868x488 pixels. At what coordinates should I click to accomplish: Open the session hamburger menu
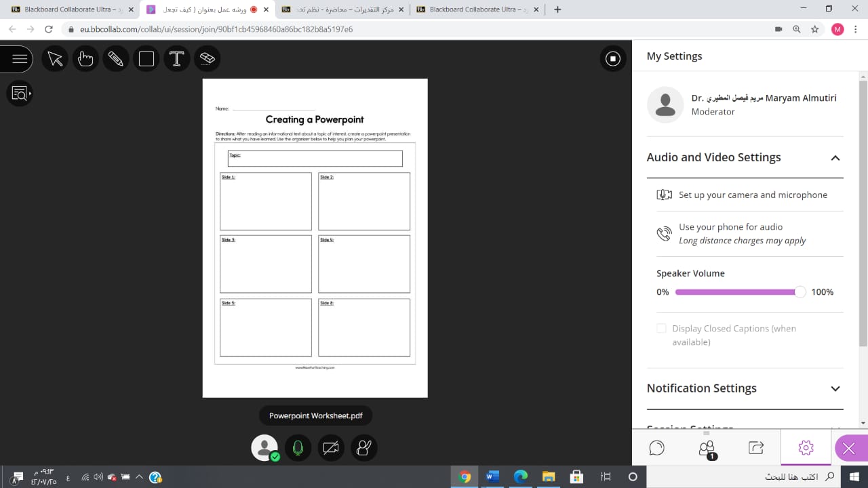pyautogui.click(x=20, y=59)
